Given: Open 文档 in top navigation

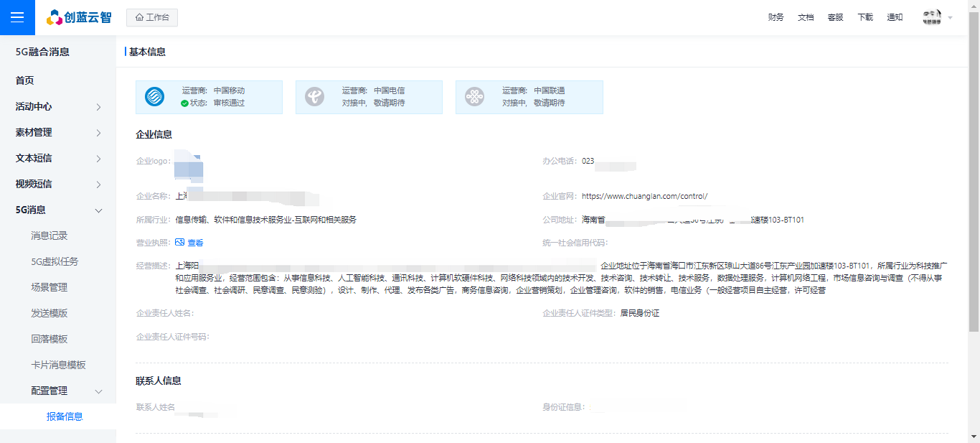Looking at the screenshot, I should click(x=806, y=17).
